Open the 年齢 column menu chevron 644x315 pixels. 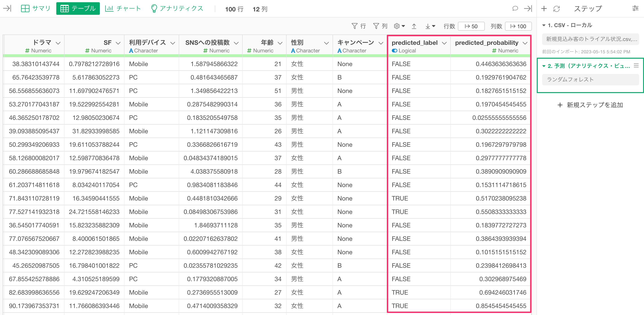tap(280, 43)
